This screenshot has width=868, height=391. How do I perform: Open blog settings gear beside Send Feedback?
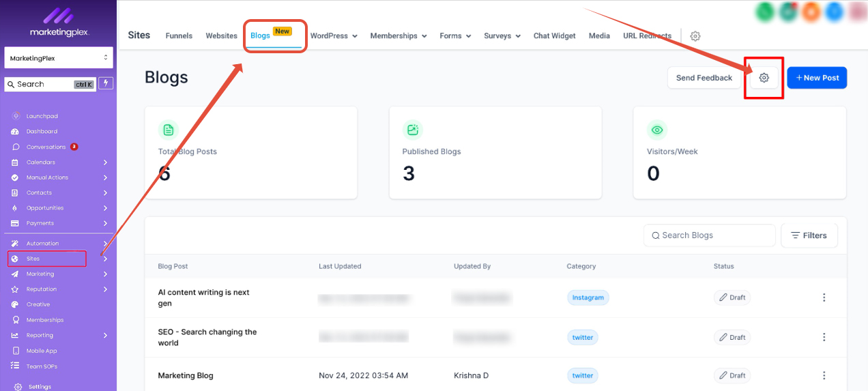click(x=764, y=78)
